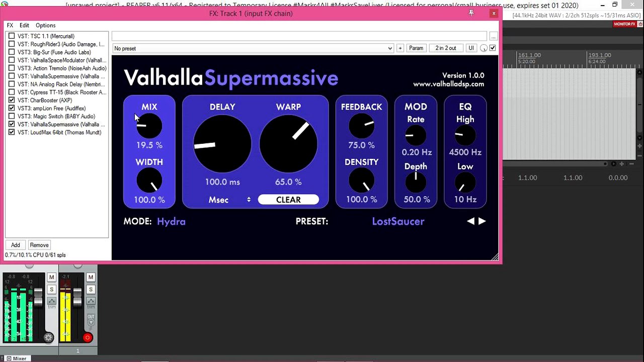644x362 pixels.
Task: Click the MOD Rate knob
Action: pyautogui.click(x=416, y=135)
